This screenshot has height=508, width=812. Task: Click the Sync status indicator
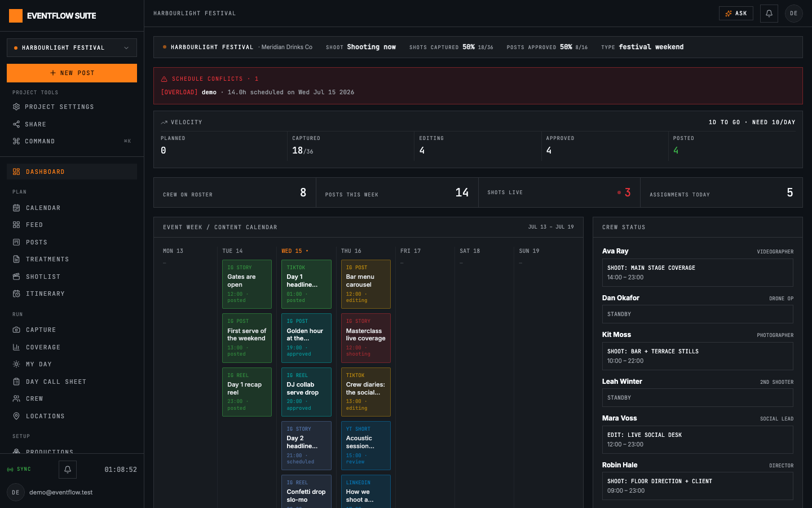point(19,469)
